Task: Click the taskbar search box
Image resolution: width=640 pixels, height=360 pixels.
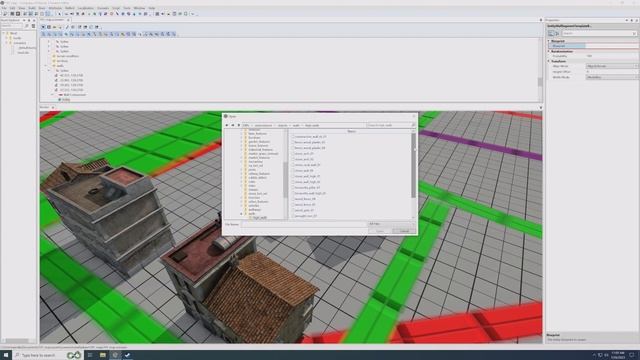Action: [47, 355]
